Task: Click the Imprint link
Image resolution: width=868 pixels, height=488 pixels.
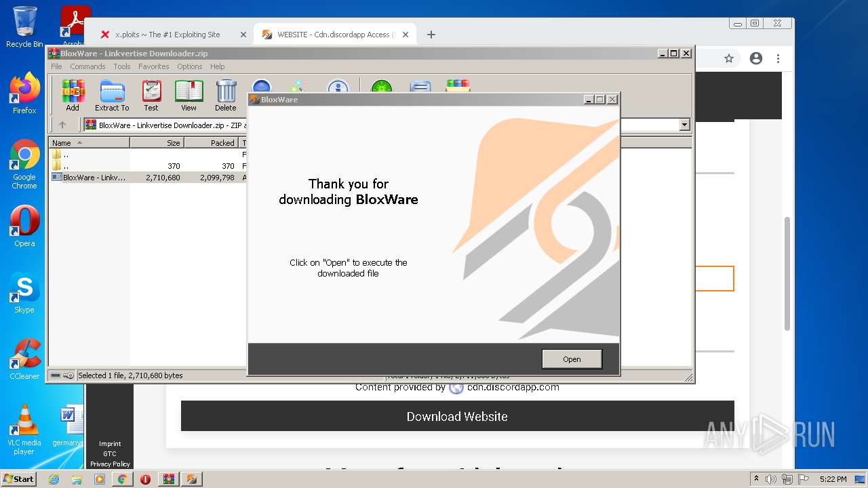Action: tap(110, 444)
